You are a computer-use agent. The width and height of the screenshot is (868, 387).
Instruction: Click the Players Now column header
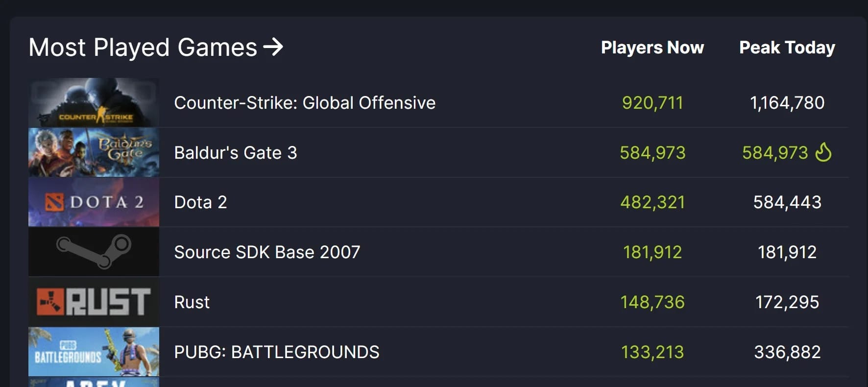(x=652, y=48)
